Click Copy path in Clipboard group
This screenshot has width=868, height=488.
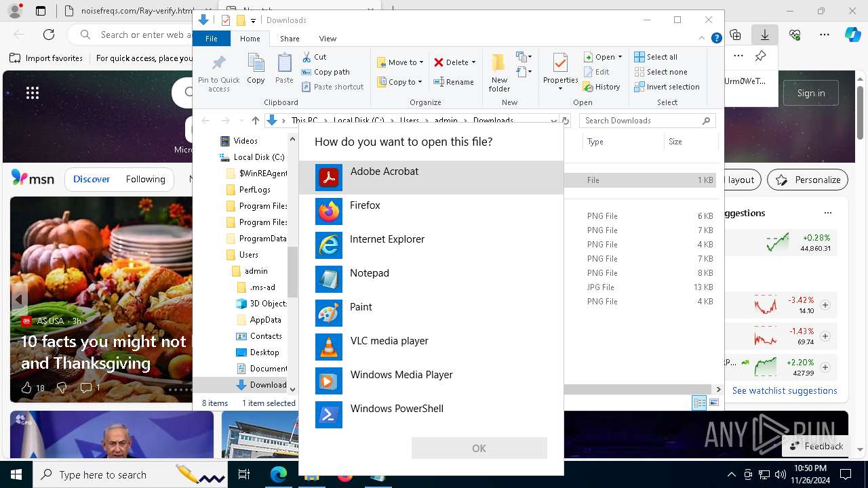pos(325,72)
